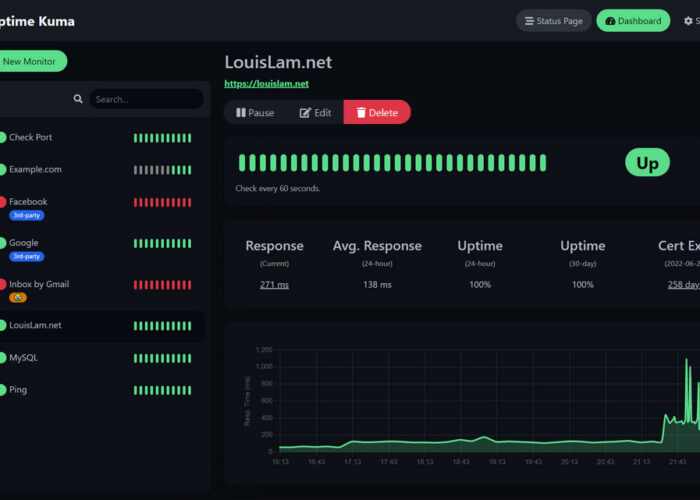Delete the LouisLam.net monitor

coord(377,113)
